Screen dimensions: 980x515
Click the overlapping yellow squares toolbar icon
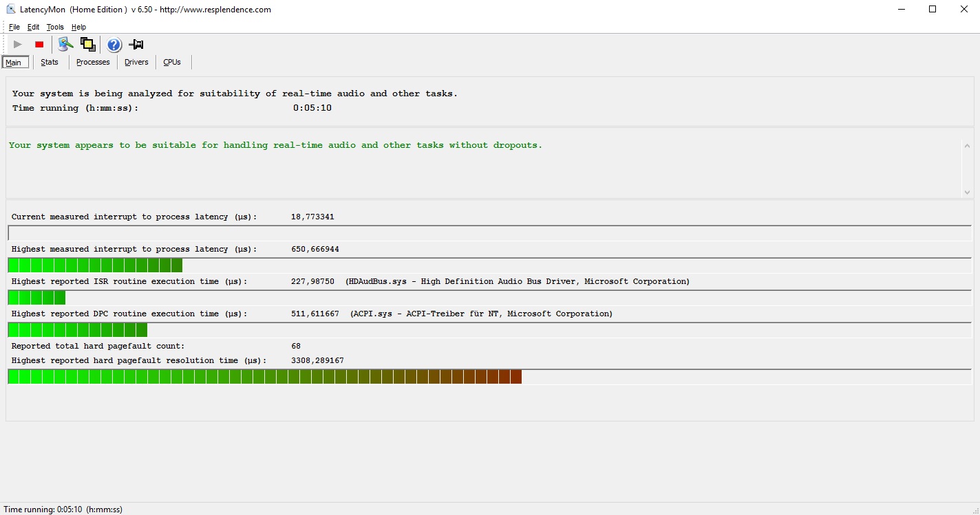pyautogui.click(x=87, y=45)
